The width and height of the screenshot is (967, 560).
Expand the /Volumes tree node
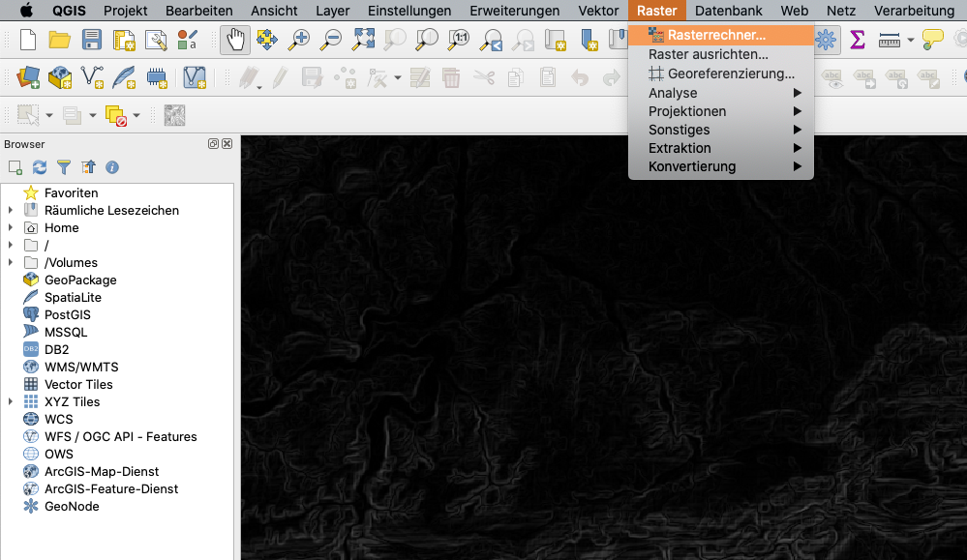click(11, 262)
